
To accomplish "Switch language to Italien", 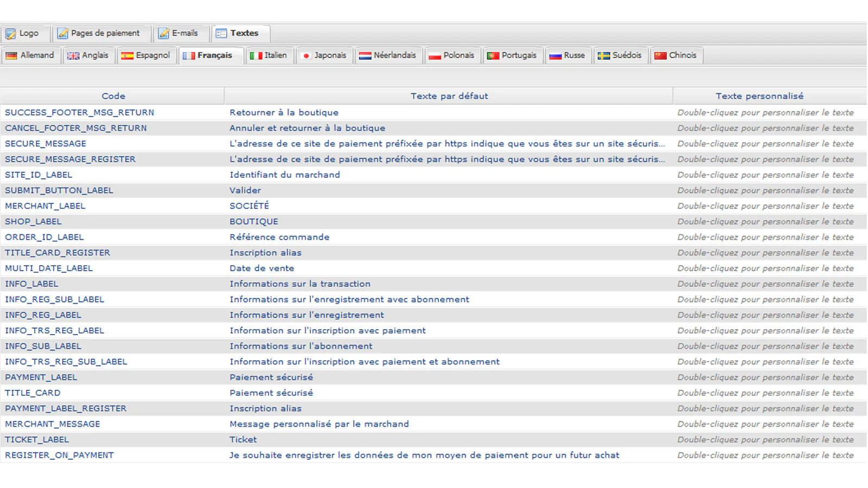I will pos(269,55).
